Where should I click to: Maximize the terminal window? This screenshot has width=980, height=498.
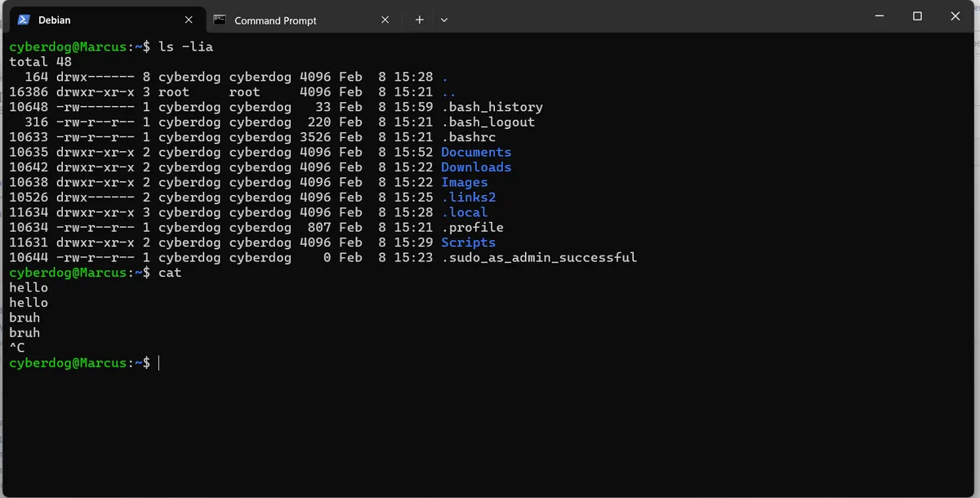[917, 16]
